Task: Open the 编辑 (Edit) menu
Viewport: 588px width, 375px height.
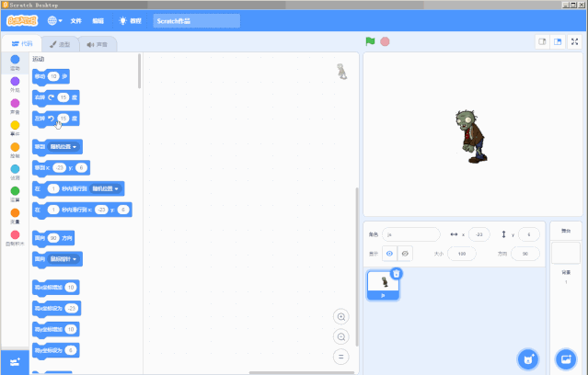Action: click(98, 21)
